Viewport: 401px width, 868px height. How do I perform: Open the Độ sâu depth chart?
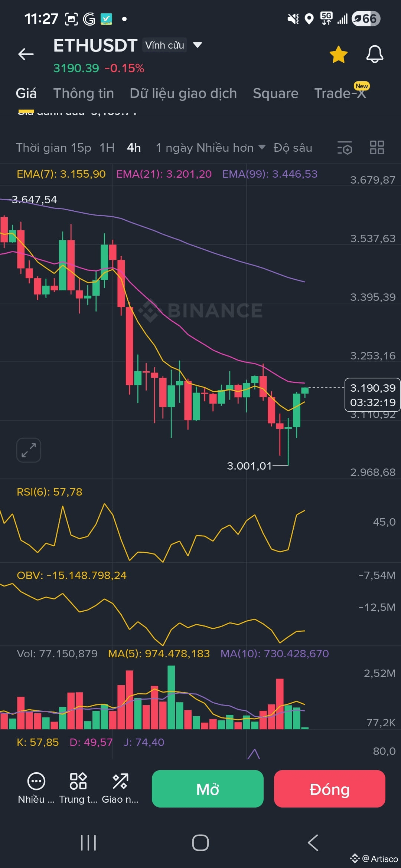(x=293, y=148)
